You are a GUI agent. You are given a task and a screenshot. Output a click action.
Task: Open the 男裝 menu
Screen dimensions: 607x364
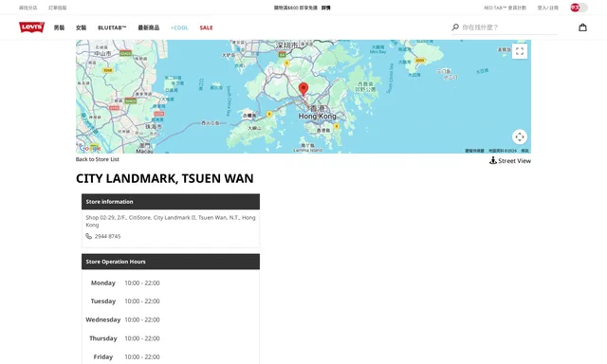click(x=59, y=27)
